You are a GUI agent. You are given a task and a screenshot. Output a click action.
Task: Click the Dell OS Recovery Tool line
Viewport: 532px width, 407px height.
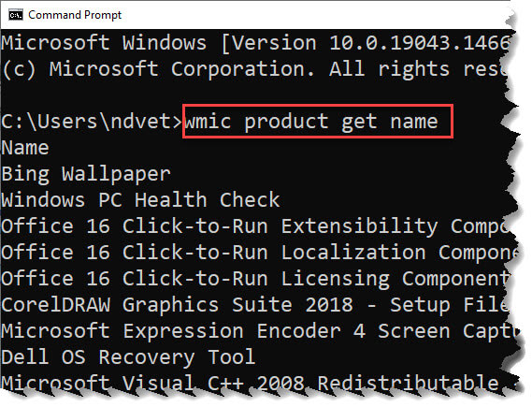[128, 357]
